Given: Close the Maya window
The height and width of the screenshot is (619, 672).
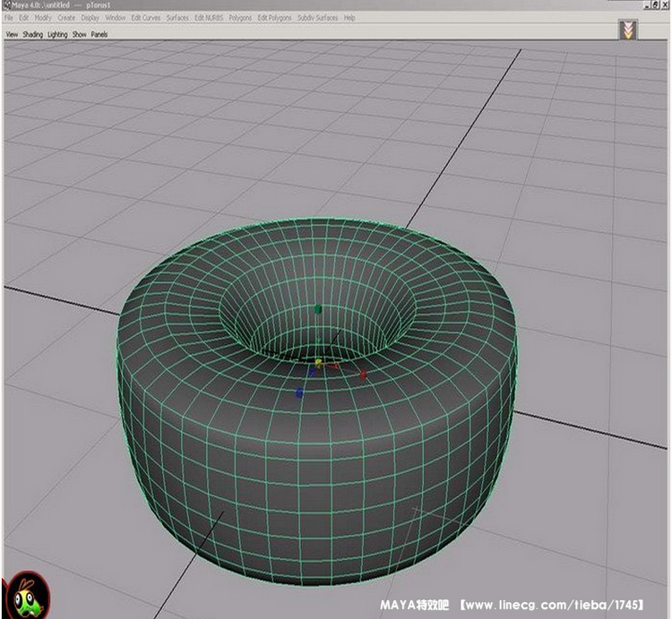Looking at the screenshot, I should point(665,5).
